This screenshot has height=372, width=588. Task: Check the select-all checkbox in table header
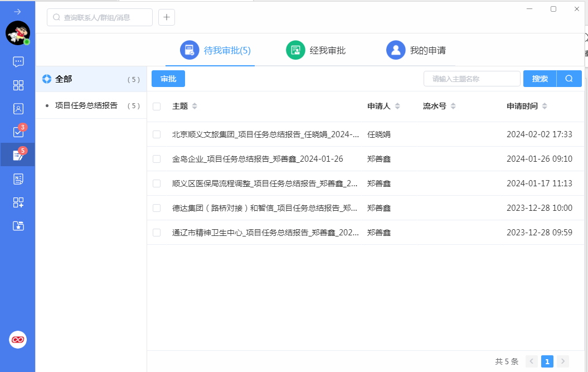[157, 106]
